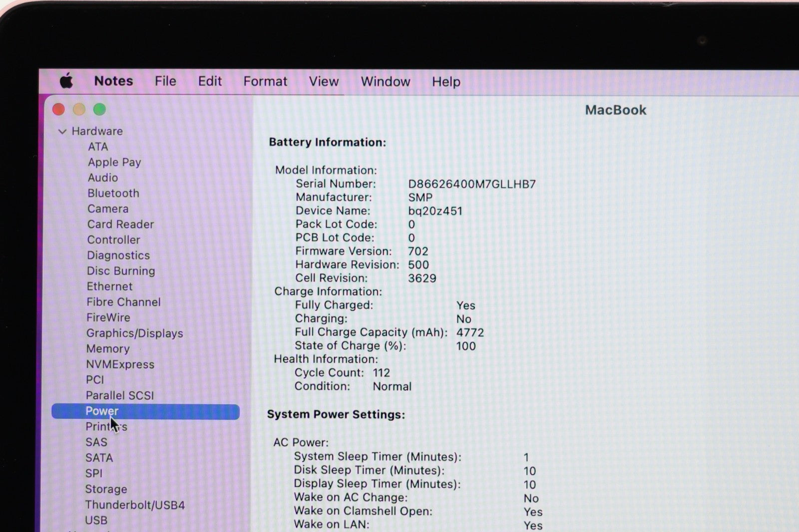
Task: Select the Power sidebar item
Action: 102,411
